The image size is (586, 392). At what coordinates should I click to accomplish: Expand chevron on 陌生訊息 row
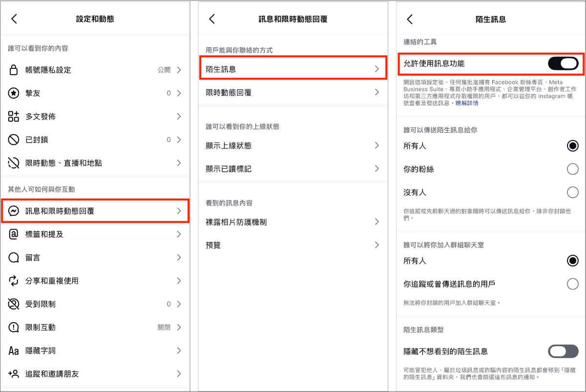click(x=377, y=69)
